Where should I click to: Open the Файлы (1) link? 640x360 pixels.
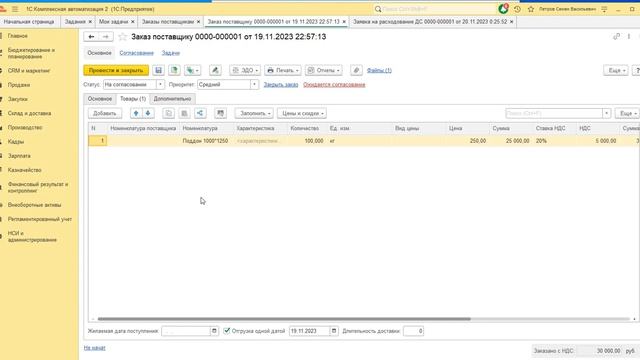[379, 70]
